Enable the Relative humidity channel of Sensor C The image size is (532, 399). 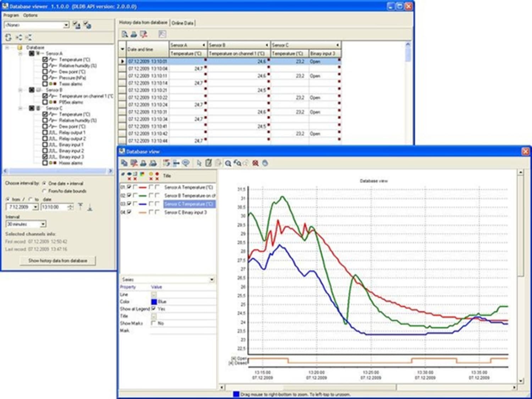[x=45, y=120]
